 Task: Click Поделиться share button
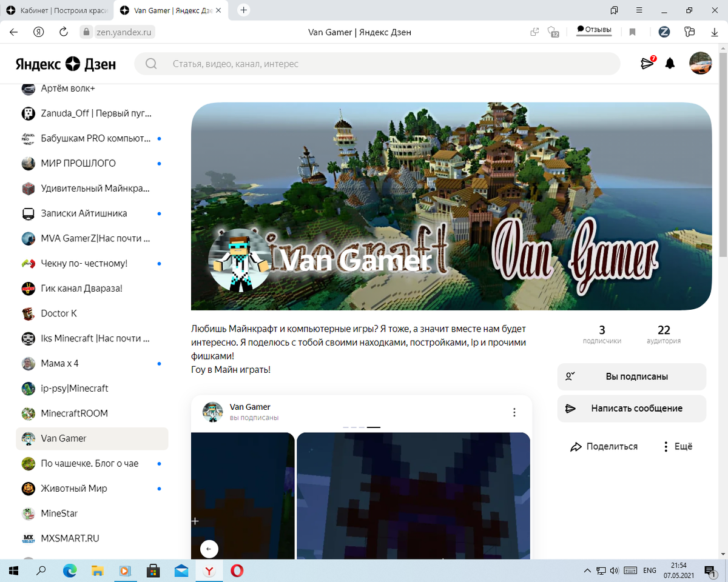tap(604, 447)
